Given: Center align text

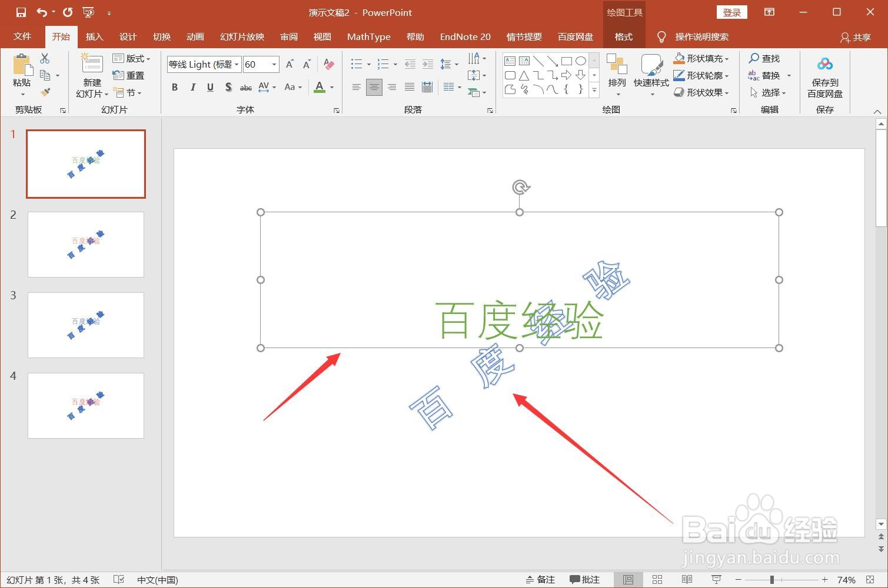Looking at the screenshot, I should point(374,88).
